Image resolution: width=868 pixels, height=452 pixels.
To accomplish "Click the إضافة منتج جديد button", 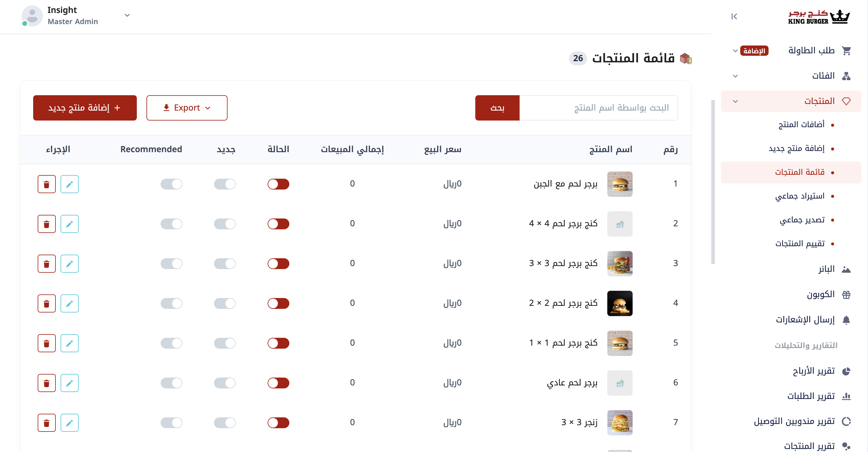I will pos(85,108).
